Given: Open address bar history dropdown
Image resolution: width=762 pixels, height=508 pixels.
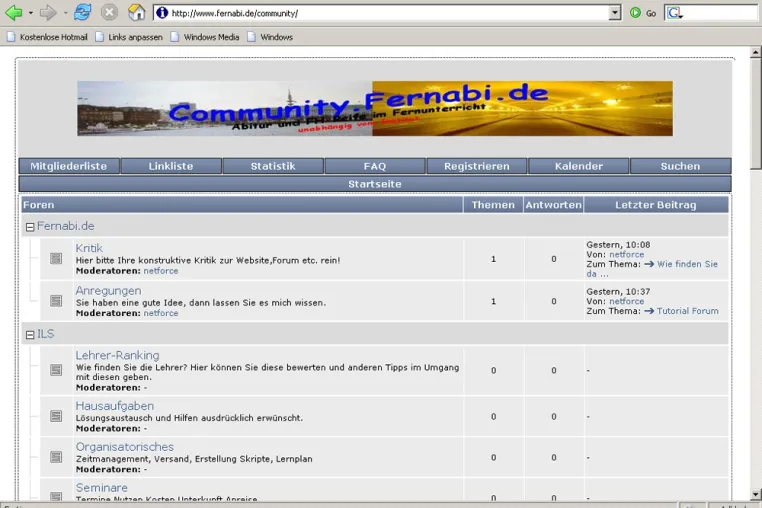Looking at the screenshot, I should (615, 13).
